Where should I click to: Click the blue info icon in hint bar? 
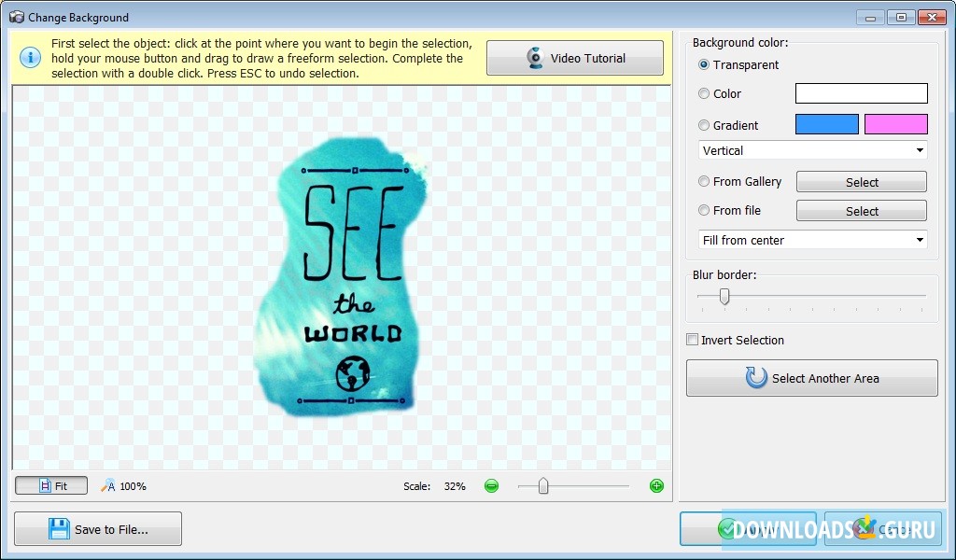[30, 58]
